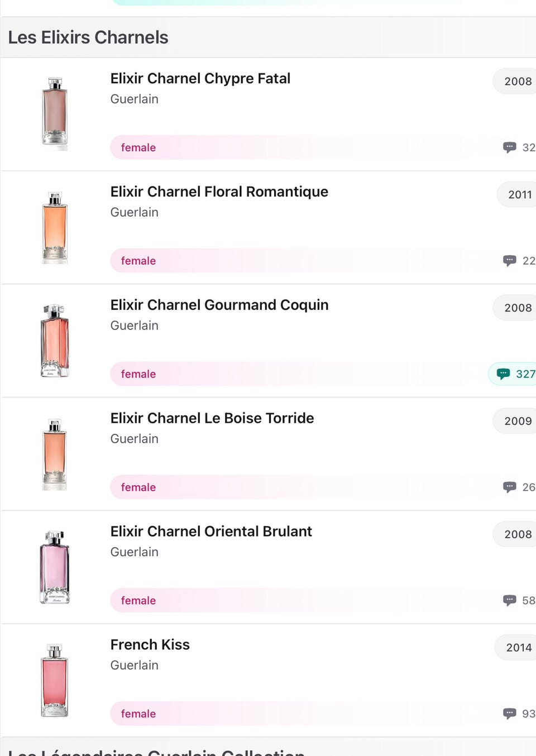Image resolution: width=536 pixels, height=756 pixels.
Task: Select Guerlain brand under Gourmand Coquin
Action: 134,326
